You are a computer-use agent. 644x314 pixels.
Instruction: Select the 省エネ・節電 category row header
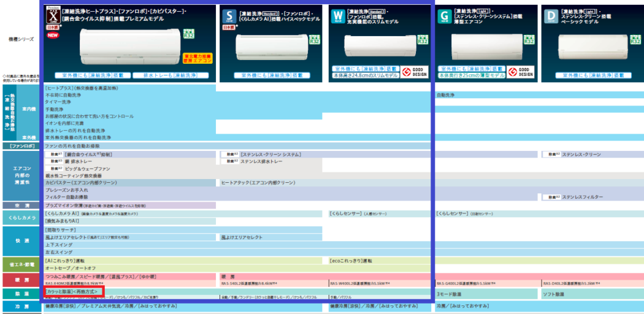(21, 264)
